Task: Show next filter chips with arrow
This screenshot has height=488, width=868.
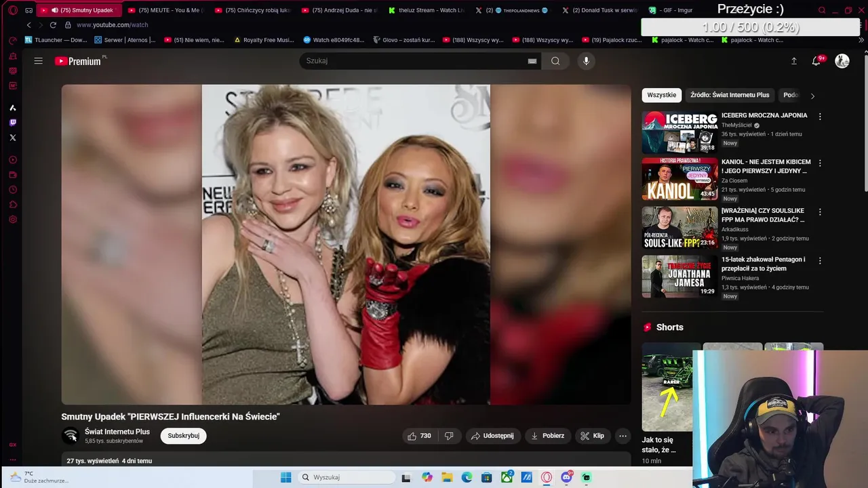Action: pyautogui.click(x=812, y=96)
